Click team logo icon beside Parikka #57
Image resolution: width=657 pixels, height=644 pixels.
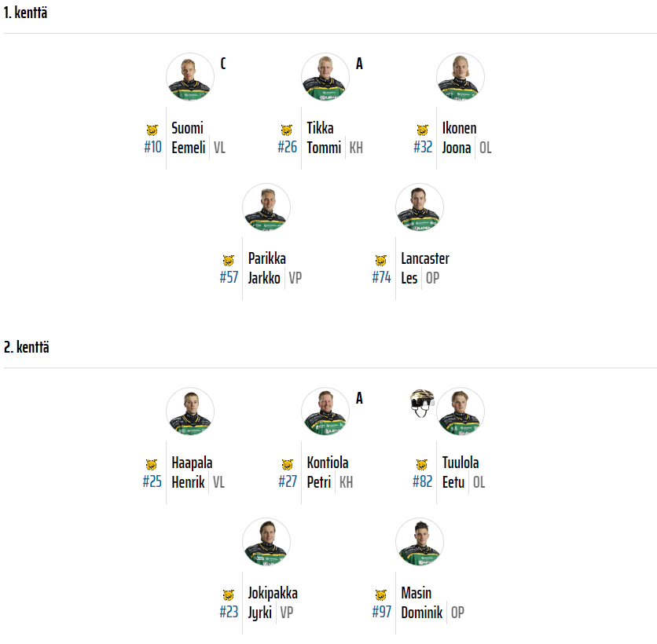229,261
